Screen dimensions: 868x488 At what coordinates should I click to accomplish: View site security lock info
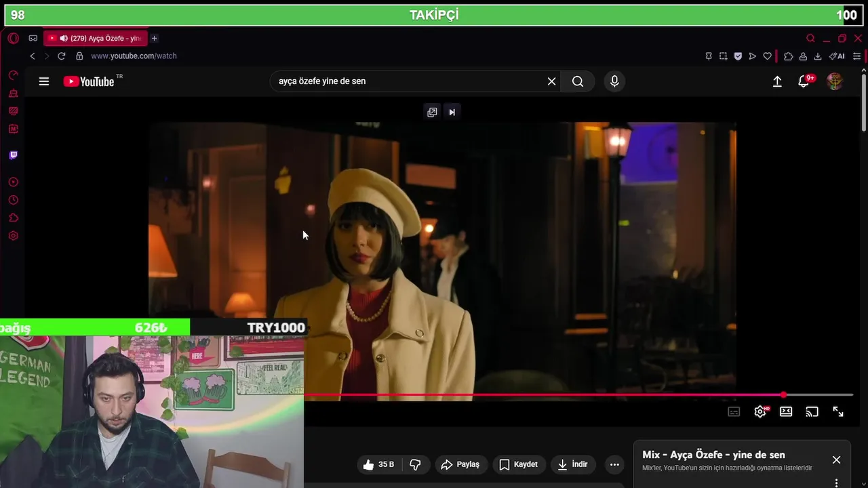tap(79, 56)
